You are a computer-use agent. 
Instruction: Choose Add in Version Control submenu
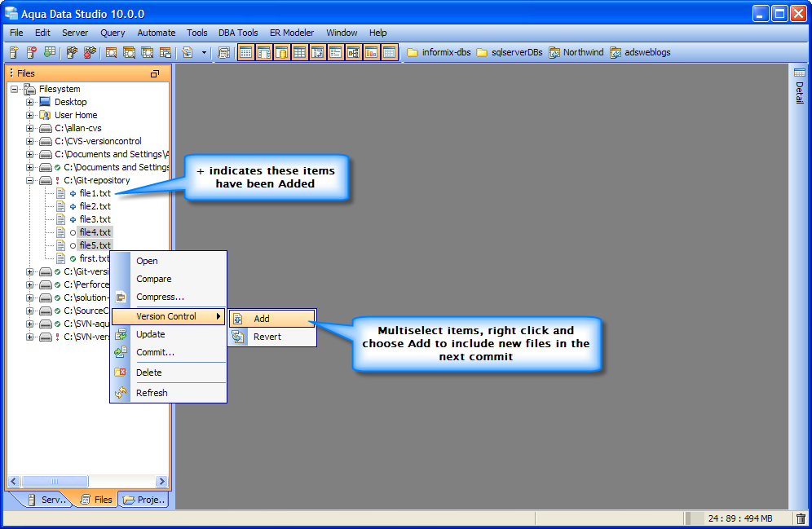click(x=271, y=319)
